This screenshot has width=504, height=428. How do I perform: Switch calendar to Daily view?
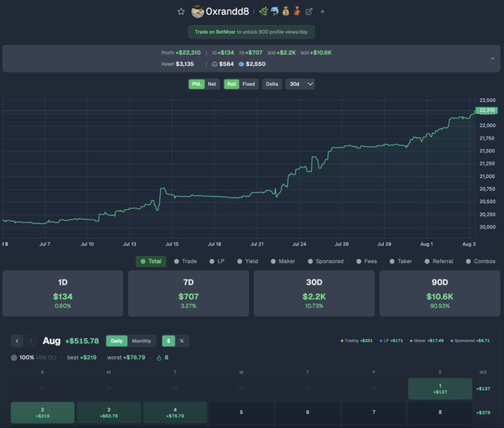116,340
